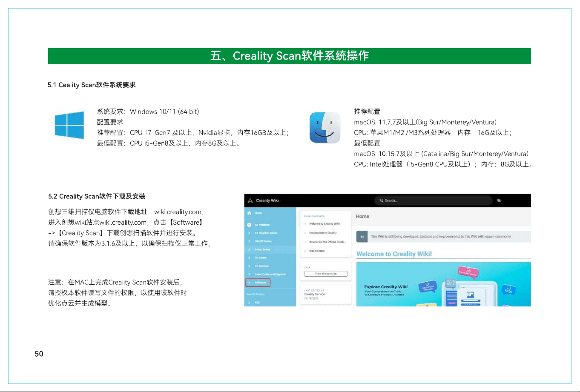Click the blue Windows logo icon
Viewport: 580px width, 392px height.
(x=69, y=125)
